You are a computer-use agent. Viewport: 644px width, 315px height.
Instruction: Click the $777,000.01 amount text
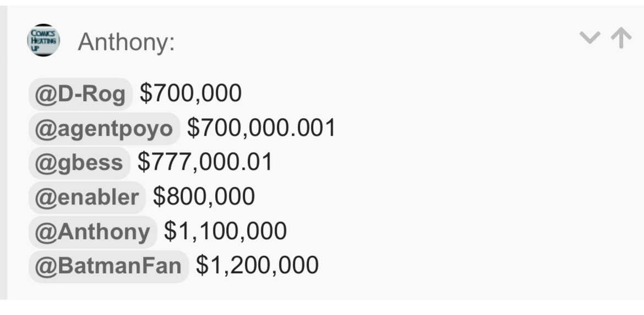point(205,162)
